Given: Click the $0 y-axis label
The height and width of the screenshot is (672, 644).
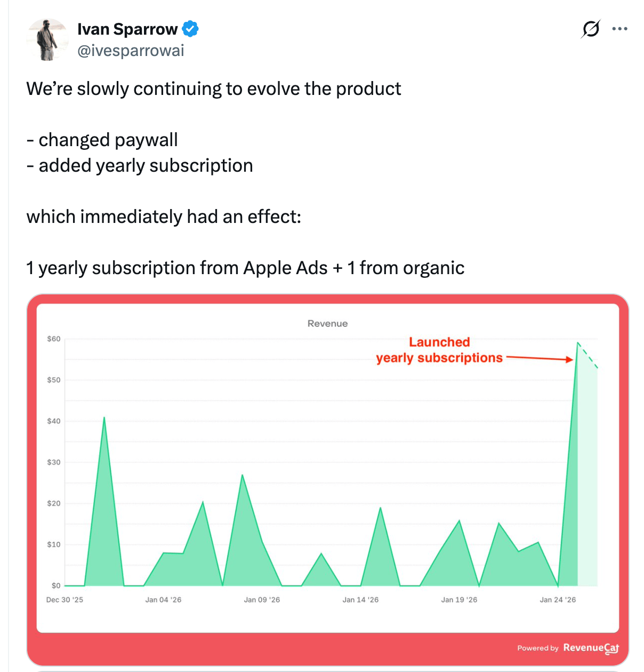Looking at the screenshot, I should (x=56, y=586).
